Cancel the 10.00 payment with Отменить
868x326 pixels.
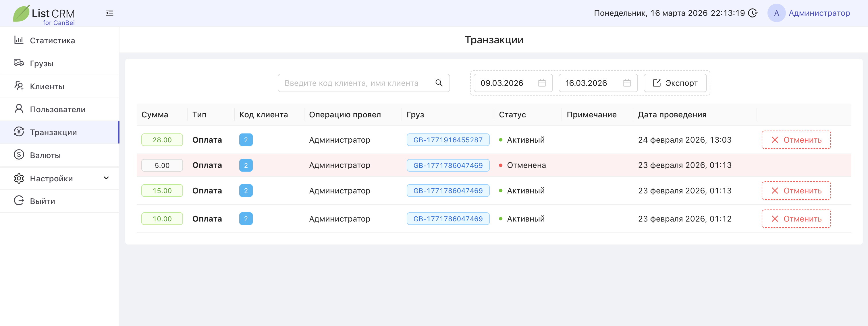796,219
